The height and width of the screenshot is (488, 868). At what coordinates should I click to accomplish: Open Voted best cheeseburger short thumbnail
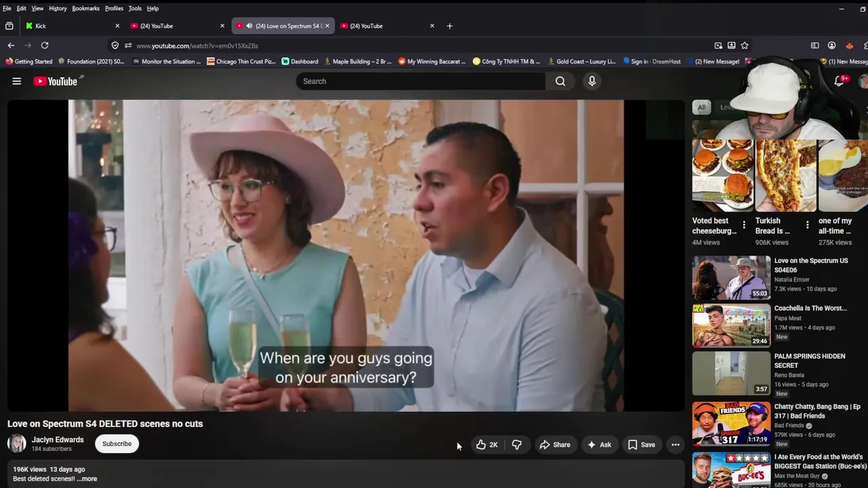coord(723,175)
